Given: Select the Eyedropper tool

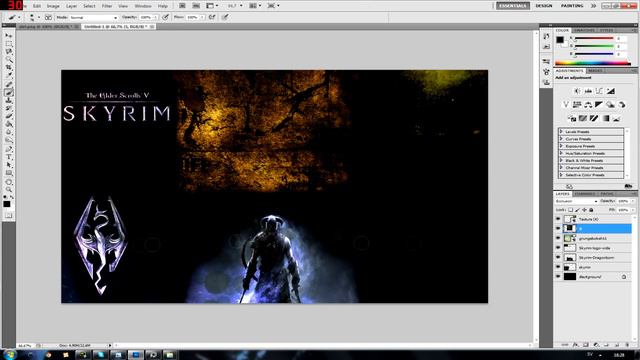Looking at the screenshot, I should (9, 75).
